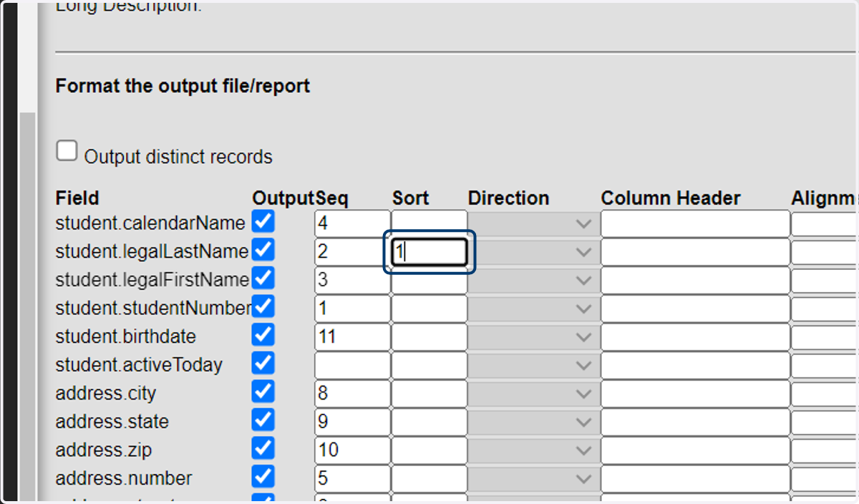Click Sort field for address.city
Viewport: 859px width, 504px height.
click(429, 394)
